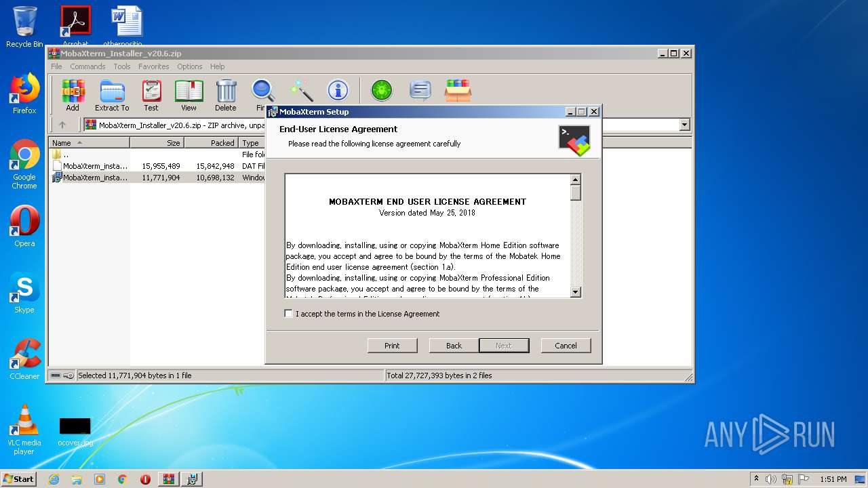
Task: Click the Wizard wand icon
Action: pyautogui.click(x=301, y=90)
